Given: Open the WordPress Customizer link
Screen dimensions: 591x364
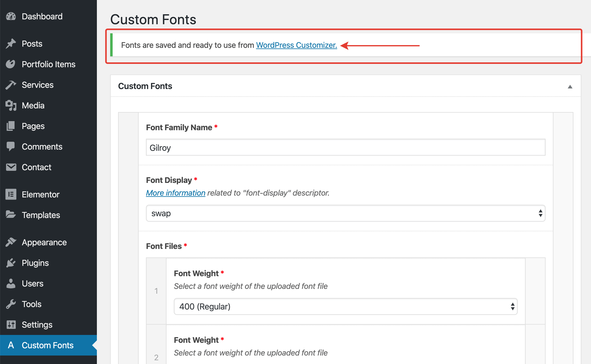Looking at the screenshot, I should tap(296, 45).
